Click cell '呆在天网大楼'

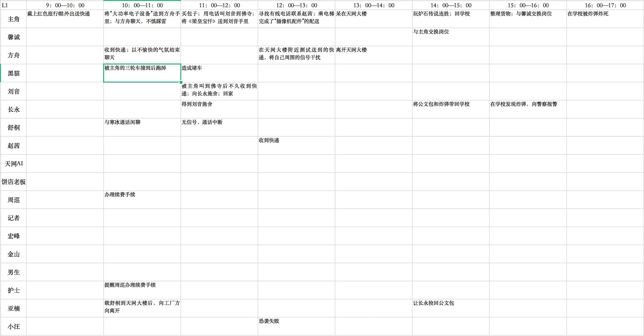tap(374, 19)
